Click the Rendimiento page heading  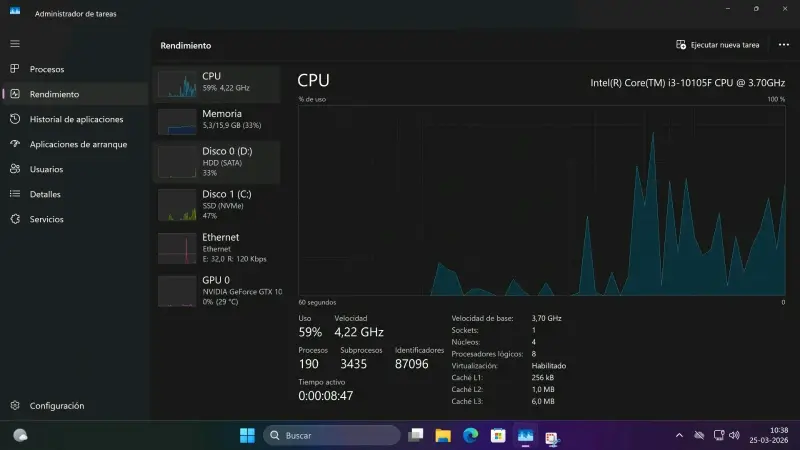[x=186, y=45]
